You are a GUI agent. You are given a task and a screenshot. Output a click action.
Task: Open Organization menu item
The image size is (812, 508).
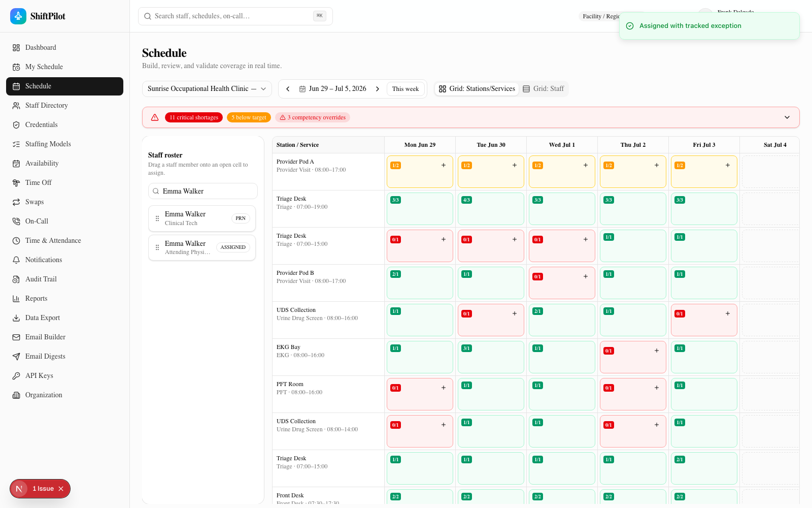coord(64,395)
